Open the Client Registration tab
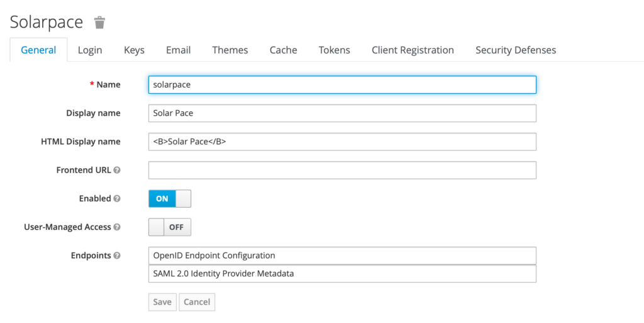The height and width of the screenshot is (323, 644). pos(413,50)
